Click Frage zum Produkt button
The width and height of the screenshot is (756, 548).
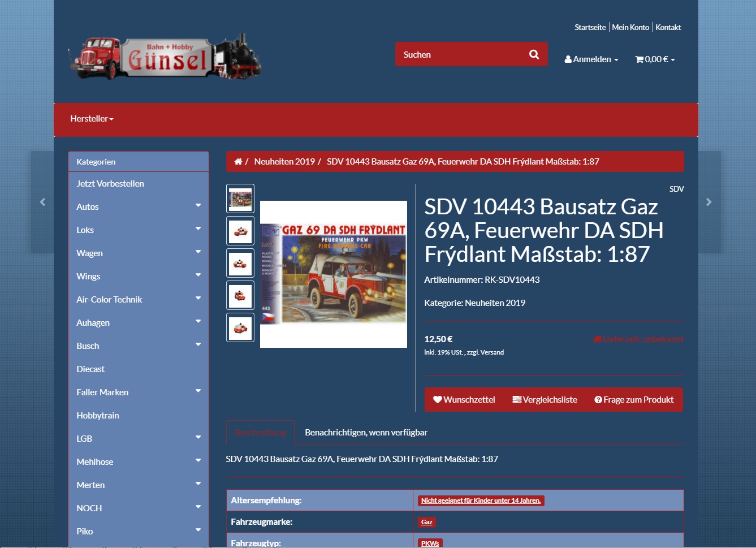(634, 400)
